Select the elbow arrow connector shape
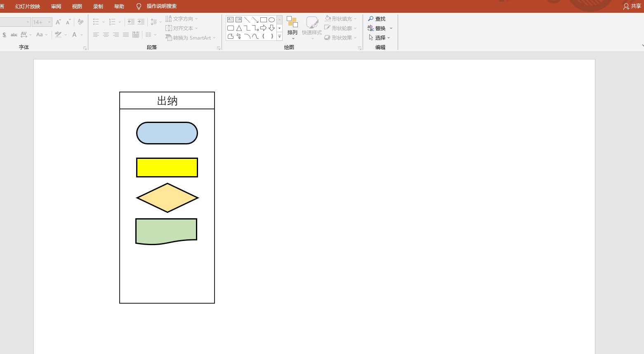The width and height of the screenshot is (644, 354). coord(255,28)
